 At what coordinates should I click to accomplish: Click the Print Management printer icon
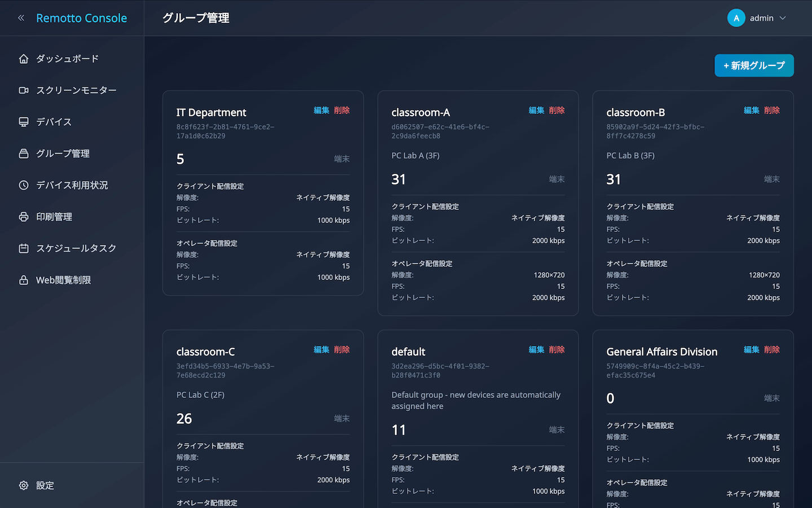pos(24,217)
